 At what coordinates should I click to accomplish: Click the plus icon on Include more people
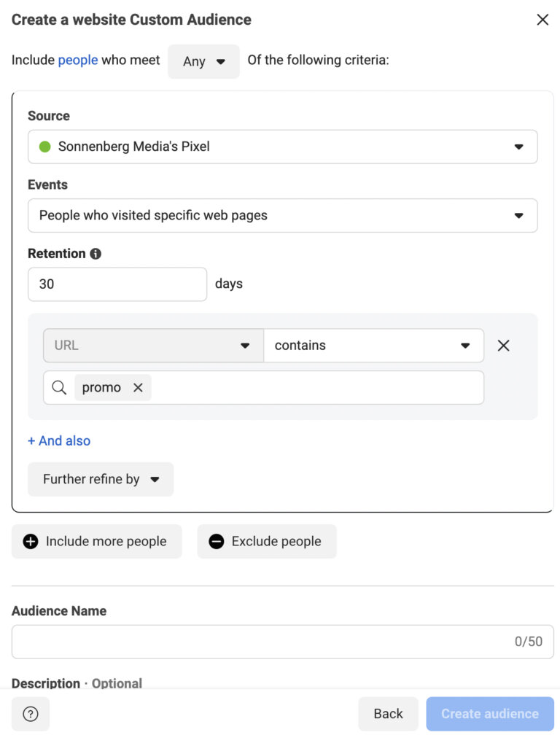pyautogui.click(x=29, y=542)
